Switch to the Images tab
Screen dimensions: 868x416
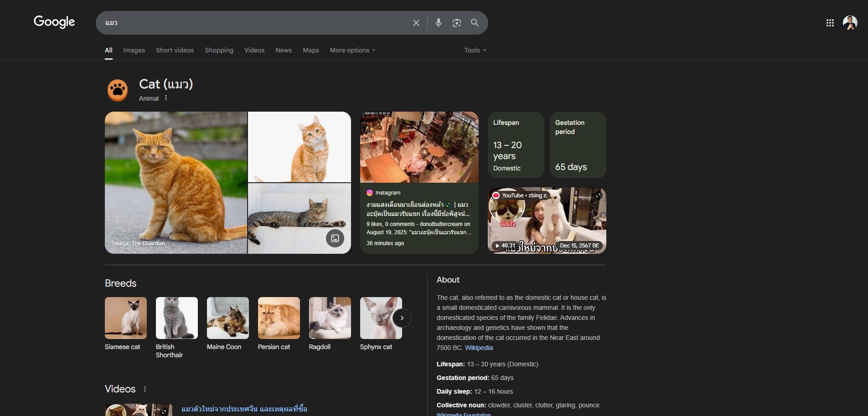[134, 50]
